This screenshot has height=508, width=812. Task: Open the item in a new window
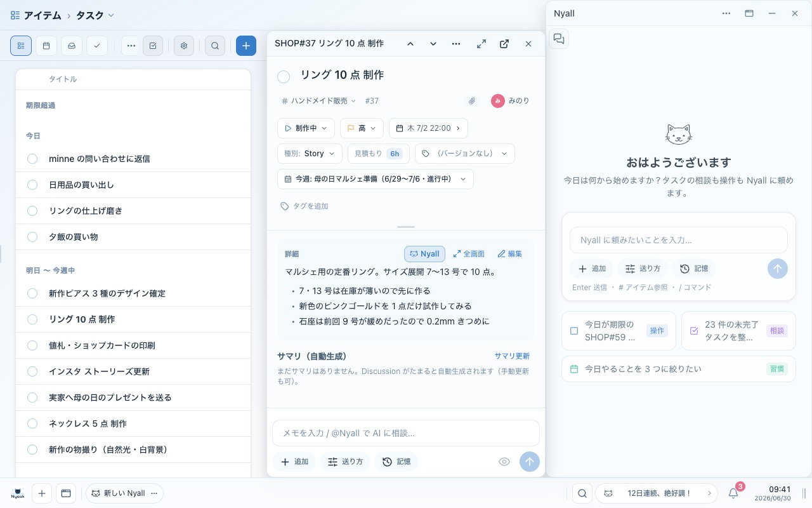(x=504, y=44)
